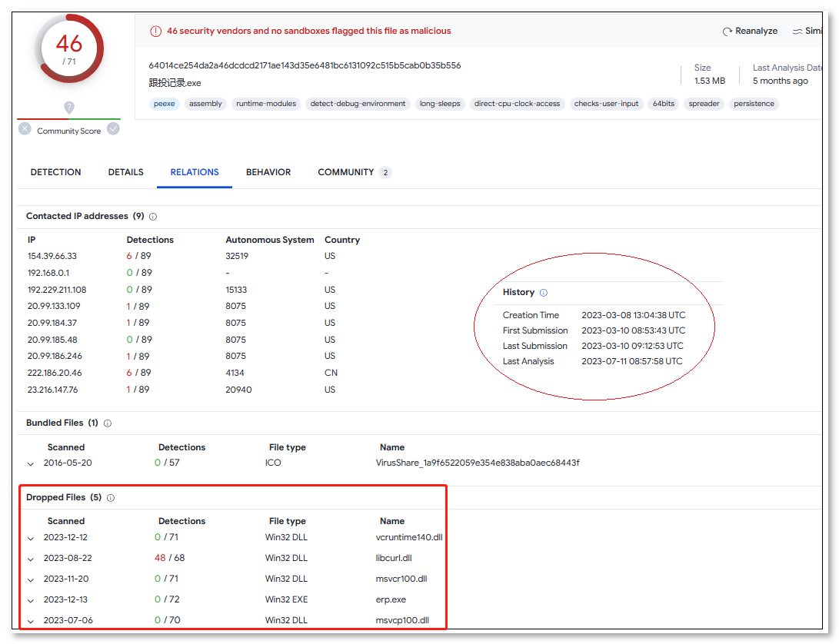The image size is (839, 644).
Task: Expand the VirusShare bundled file row
Action: 31,464
